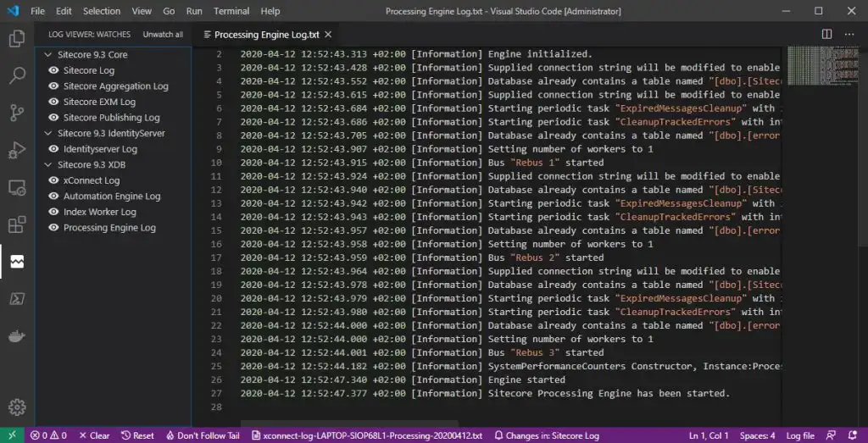This screenshot has width=868, height=443.
Task: Open the Selection menu
Action: tap(102, 11)
